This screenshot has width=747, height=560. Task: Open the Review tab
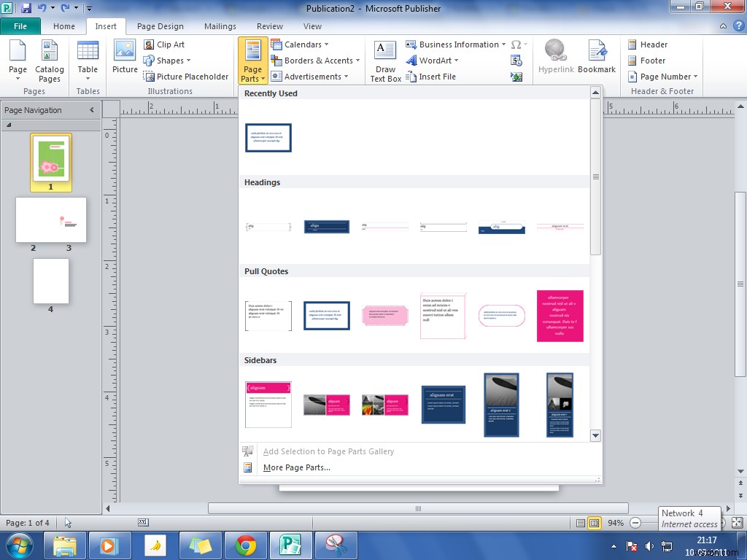tap(269, 26)
